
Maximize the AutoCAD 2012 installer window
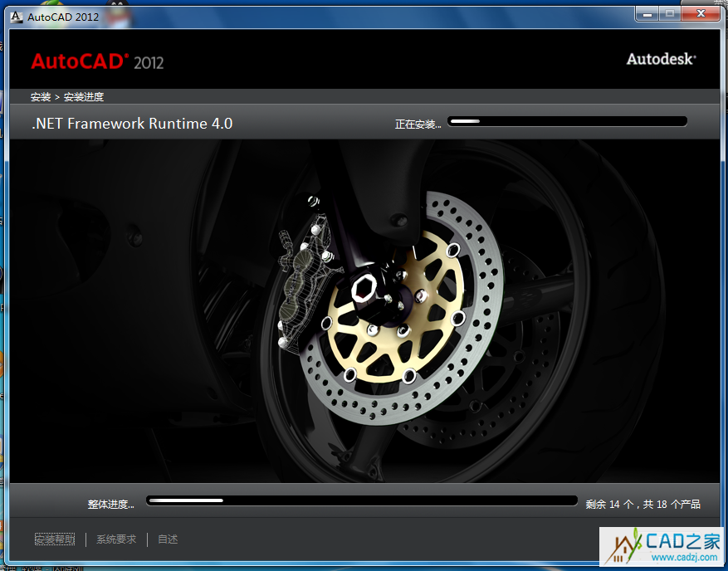click(x=670, y=14)
